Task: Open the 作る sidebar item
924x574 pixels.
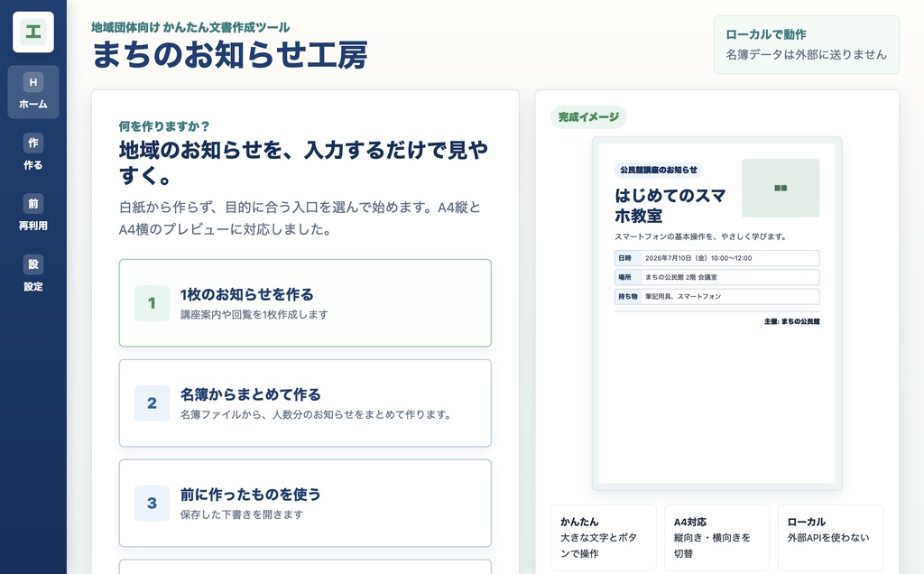Action: 33,153
